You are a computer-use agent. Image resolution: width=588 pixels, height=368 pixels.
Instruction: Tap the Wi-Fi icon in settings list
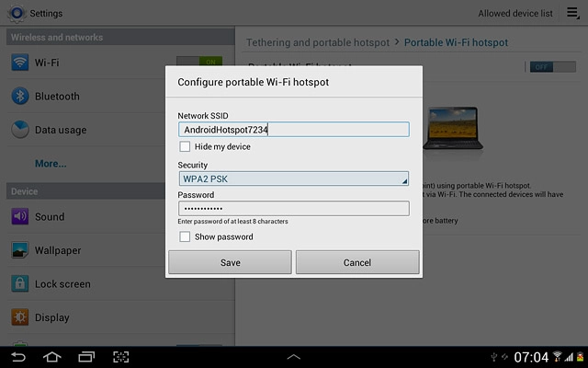click(x=20, y=63)
